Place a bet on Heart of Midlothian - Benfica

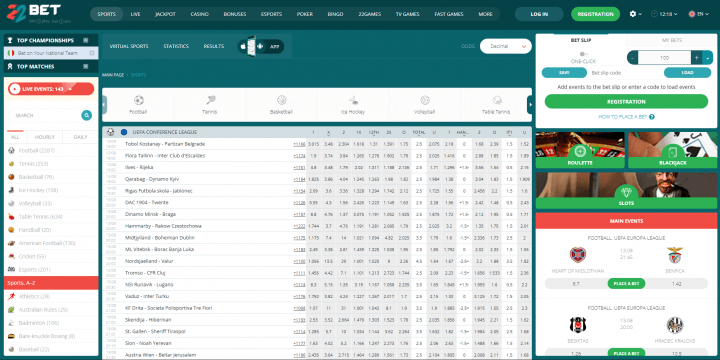[x=626, y=284]
